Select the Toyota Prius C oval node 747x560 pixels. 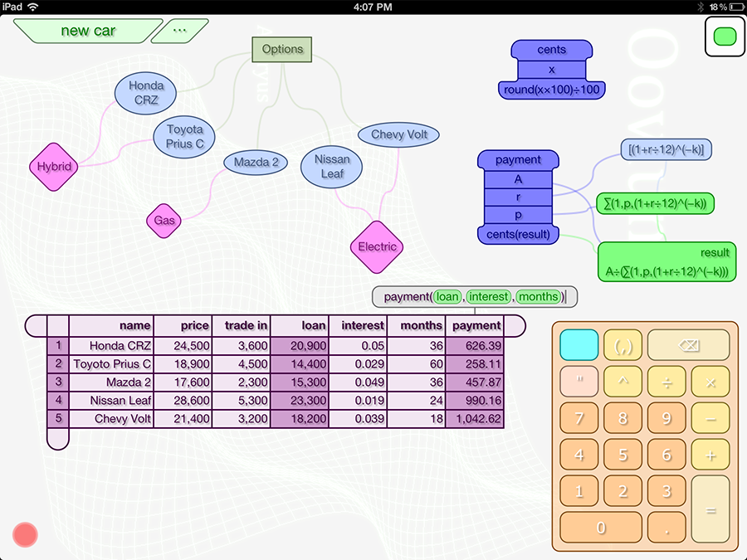[184, 137]
